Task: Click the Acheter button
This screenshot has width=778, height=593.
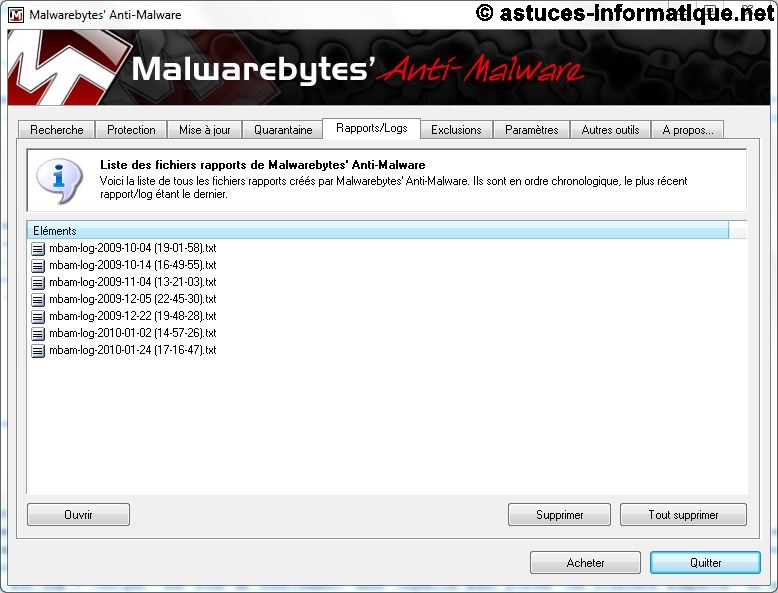Action: (x=585, y=563)
